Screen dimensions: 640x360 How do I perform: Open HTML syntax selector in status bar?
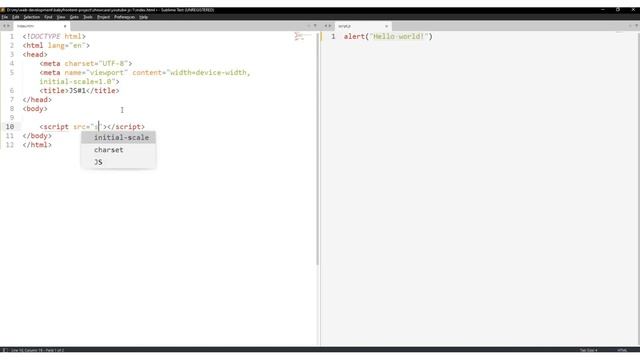[622, 350]
